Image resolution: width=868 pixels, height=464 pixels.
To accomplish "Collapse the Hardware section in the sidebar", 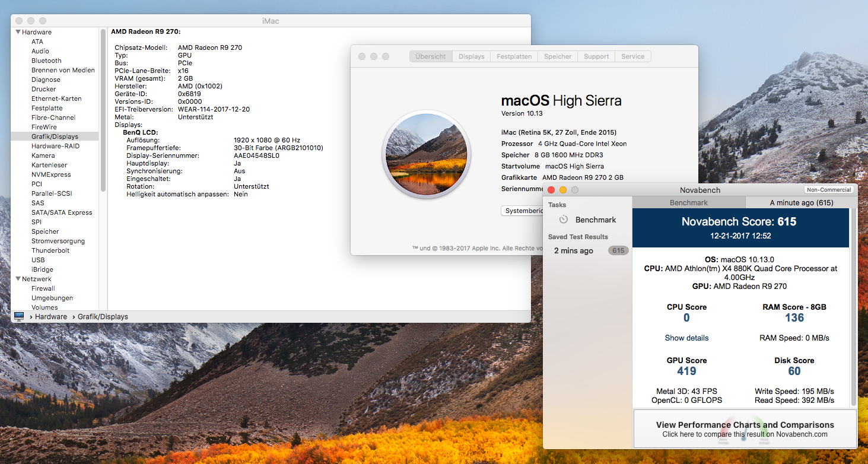I will tap(18, 32).
